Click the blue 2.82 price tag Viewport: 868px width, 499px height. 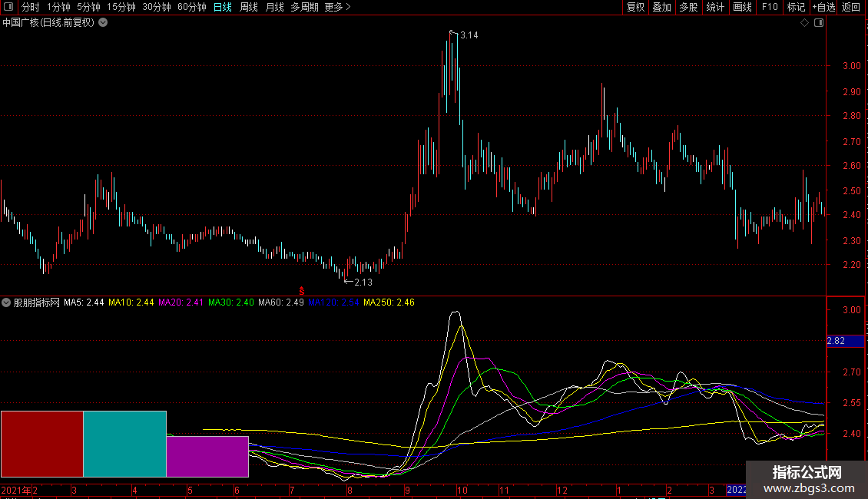[x=845, y=341]
